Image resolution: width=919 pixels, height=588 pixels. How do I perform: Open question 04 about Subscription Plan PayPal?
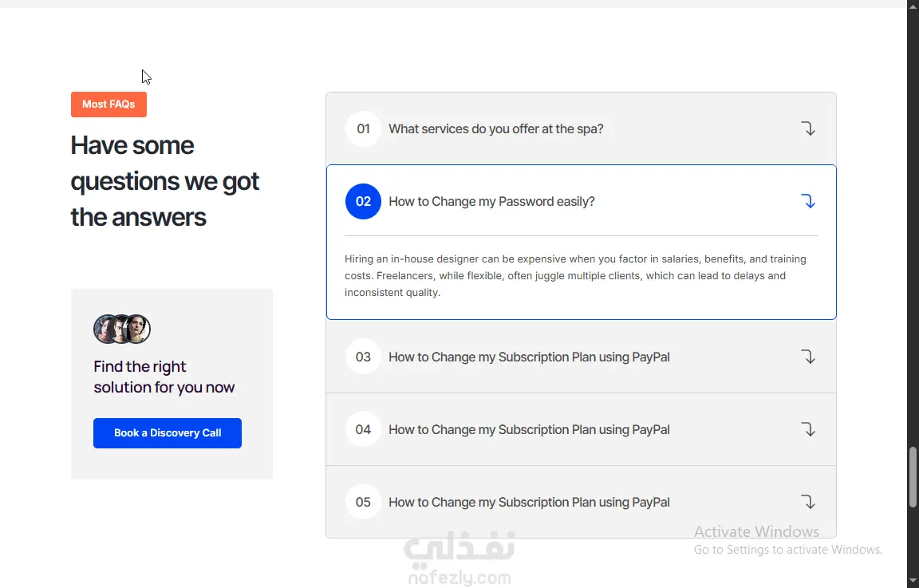coord(529,430)
